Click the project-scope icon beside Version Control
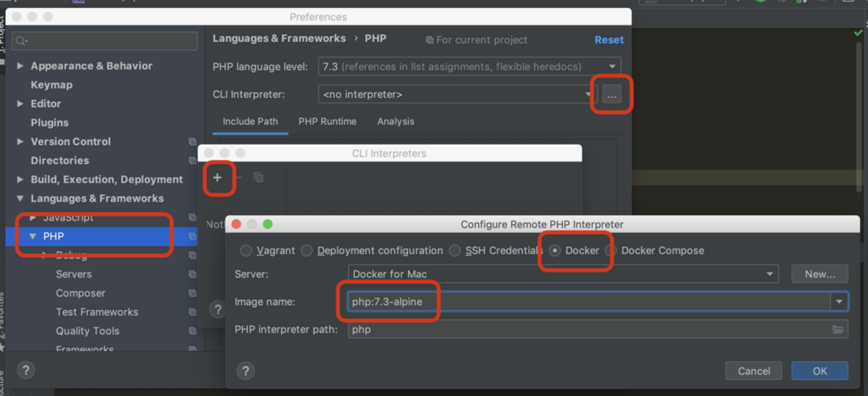Viewport: 868px width, 396px height. [192, 142]
